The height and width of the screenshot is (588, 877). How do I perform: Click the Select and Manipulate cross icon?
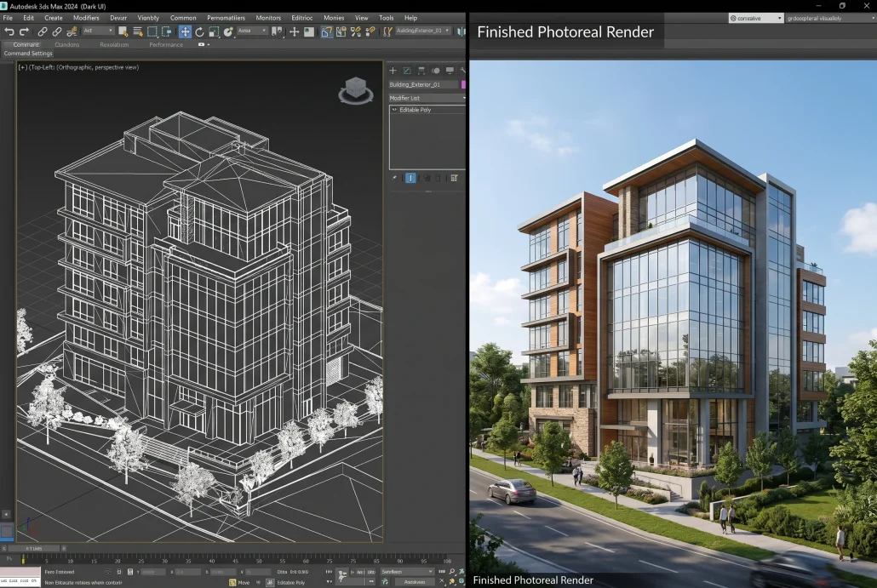coord(295,31)
